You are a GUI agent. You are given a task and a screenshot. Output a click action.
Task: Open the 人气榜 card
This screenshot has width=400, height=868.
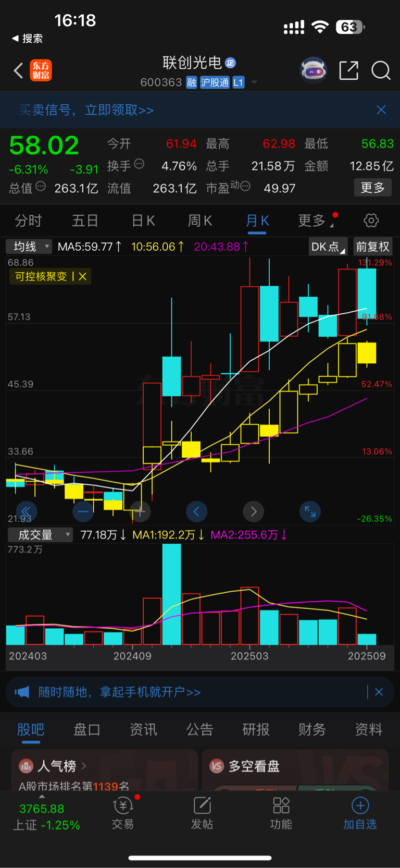click(x=105, y=771)
